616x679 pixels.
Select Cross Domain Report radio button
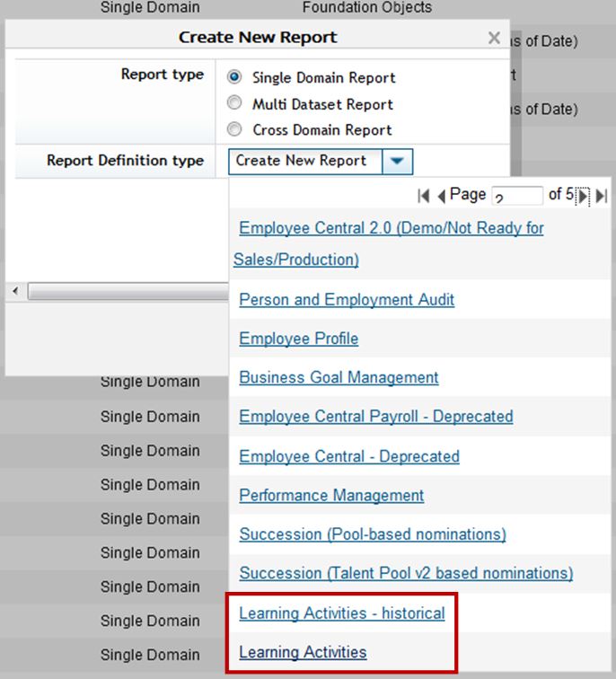click(x=234, y=129)
